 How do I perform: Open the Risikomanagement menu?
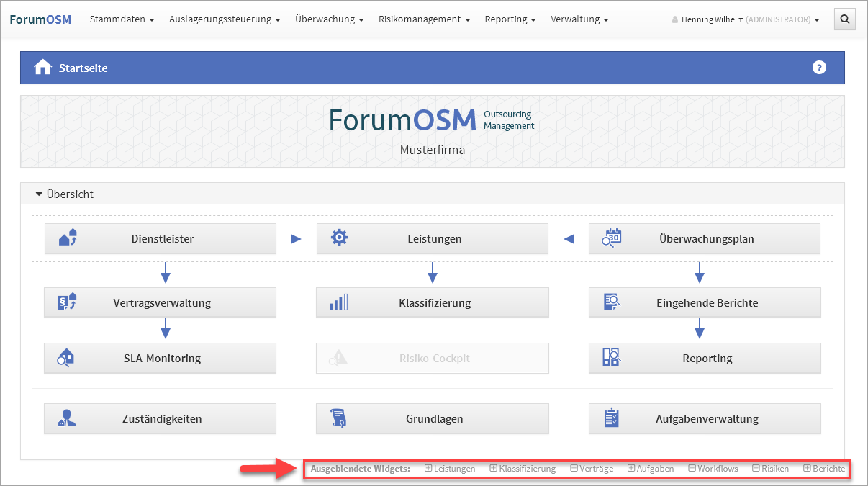(424, 19)
